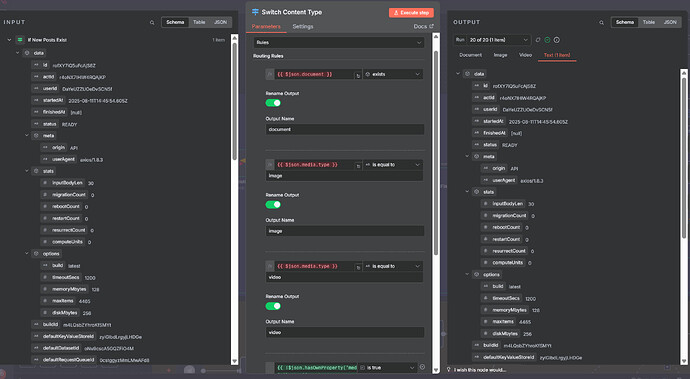690x379 pixels.
Task: Click the options object icon in INPUT
Action: (x=37, y=254)
